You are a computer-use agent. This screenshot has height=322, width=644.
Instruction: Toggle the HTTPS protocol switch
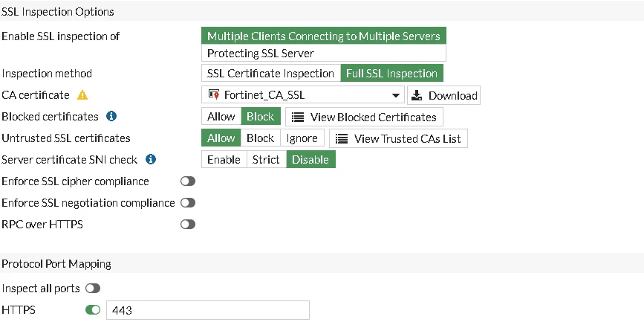tap(93, 309)
